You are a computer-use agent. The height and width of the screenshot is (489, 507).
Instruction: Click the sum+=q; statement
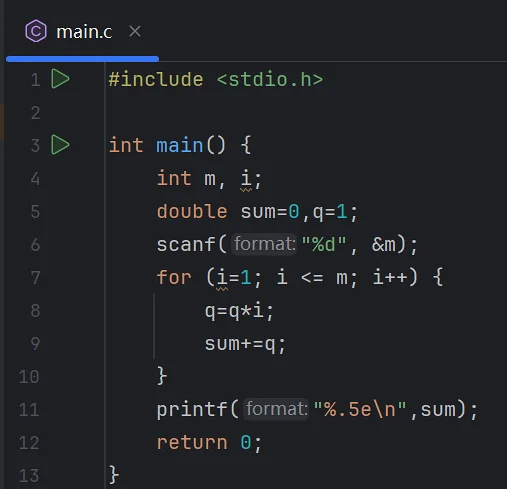(x=245, y=344)
